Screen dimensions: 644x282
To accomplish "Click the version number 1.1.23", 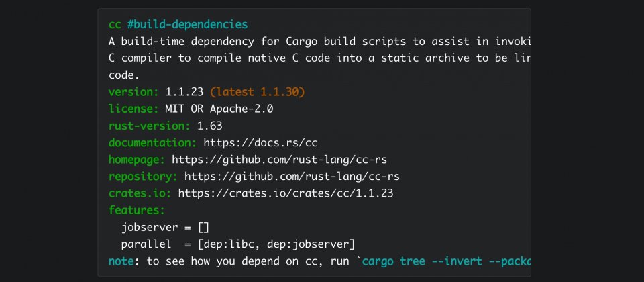I will (184, 92).
